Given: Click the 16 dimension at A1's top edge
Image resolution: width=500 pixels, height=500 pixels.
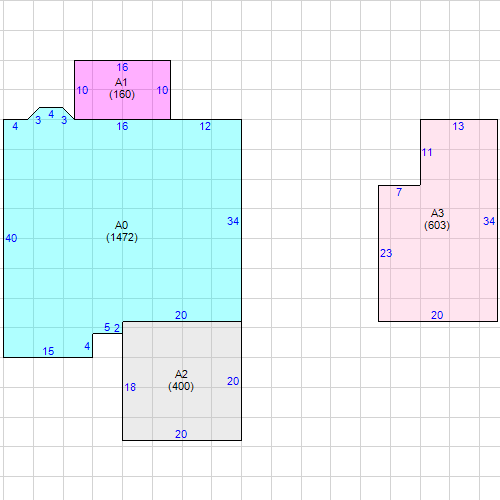Looking at the screenshot, I should click(x=122, y=67).
